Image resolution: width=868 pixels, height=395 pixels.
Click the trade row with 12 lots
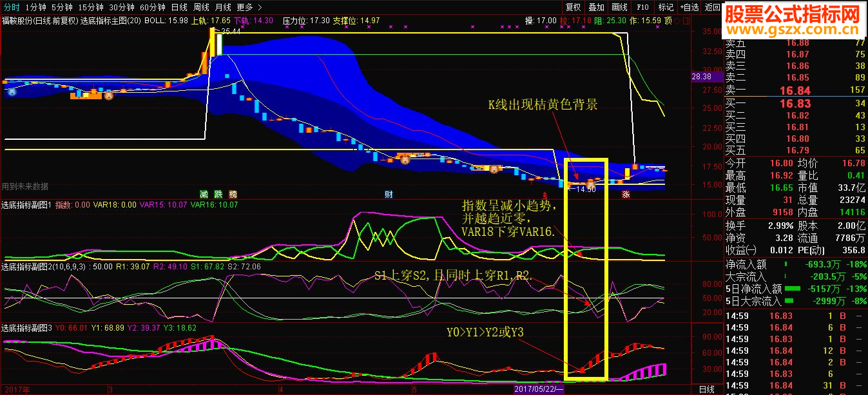pos(795,351)
